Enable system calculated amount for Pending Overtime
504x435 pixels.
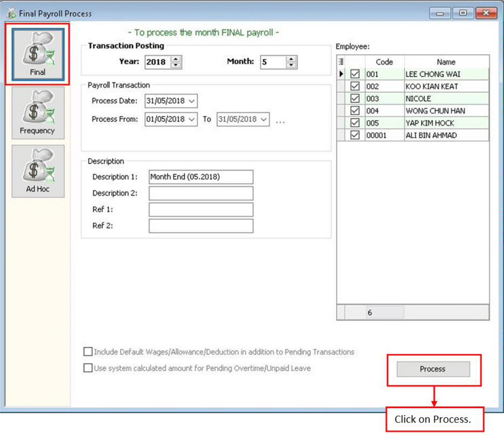pyautogui.click(x=88, y=368)
